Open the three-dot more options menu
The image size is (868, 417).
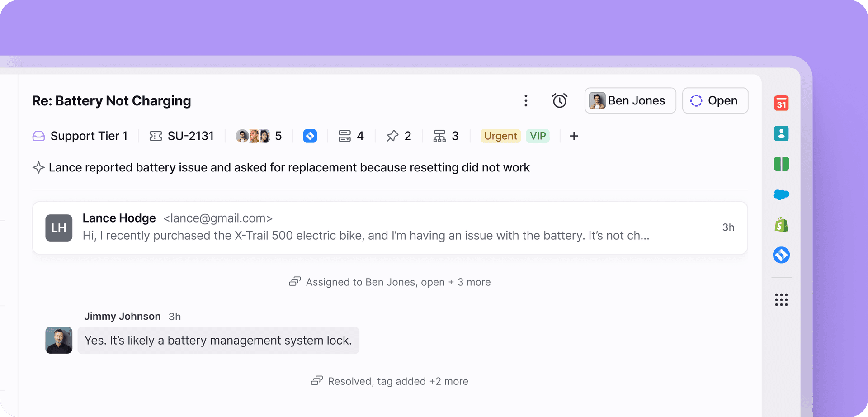click(525, 100)
